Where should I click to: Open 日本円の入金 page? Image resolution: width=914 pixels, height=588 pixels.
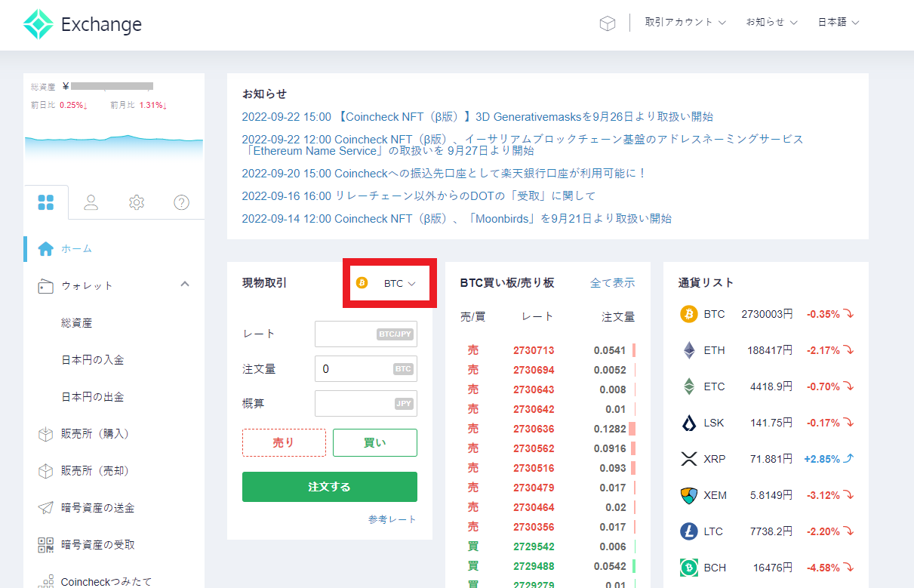(92, 359)
